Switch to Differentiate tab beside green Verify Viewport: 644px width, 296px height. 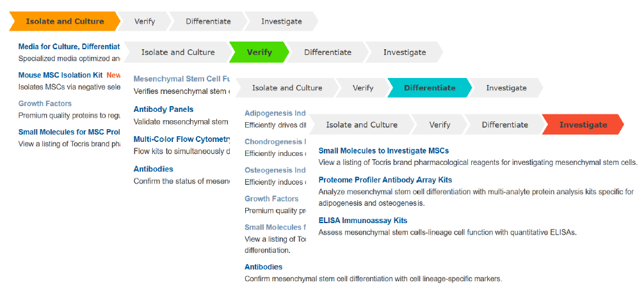point(327,52)
